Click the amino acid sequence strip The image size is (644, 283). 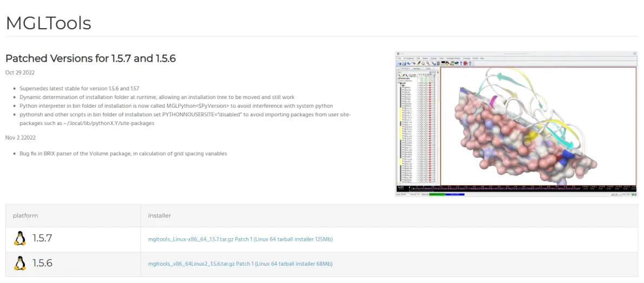(x=513, y=188)
